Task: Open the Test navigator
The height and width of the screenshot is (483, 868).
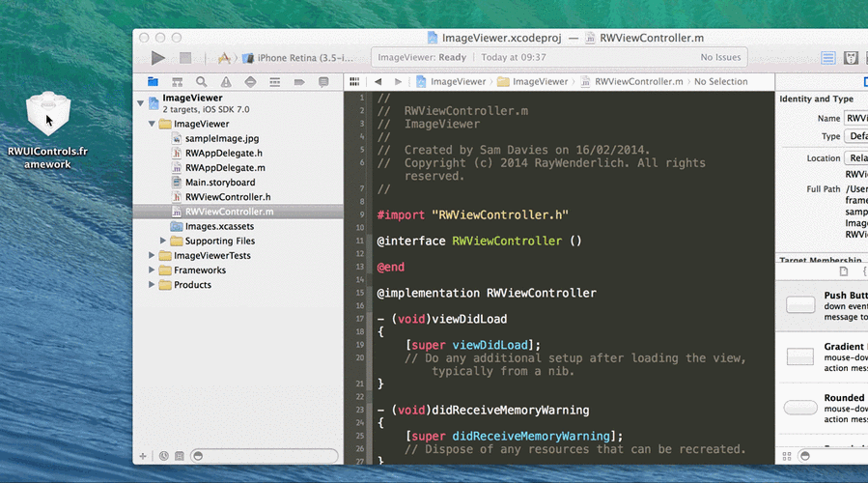Action: tap(250, 82)
